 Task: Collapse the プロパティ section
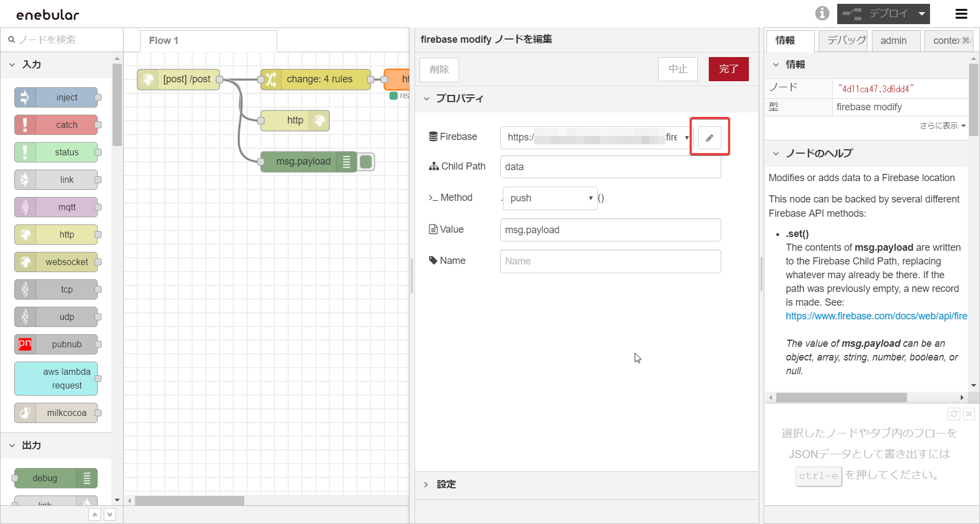(427, 98)
